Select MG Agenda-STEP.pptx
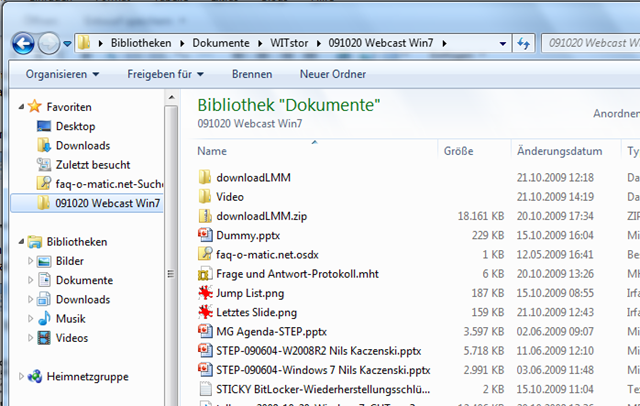 click(x=271, y=332)
